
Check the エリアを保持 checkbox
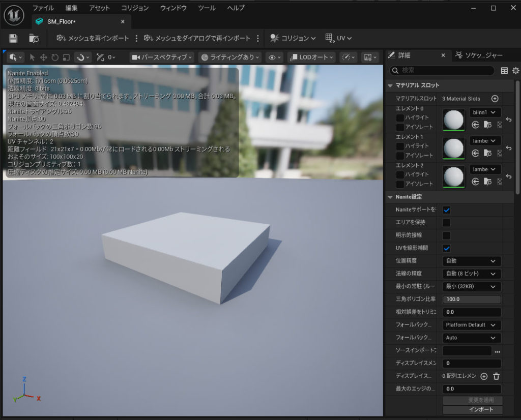click(x=446, y=223)
